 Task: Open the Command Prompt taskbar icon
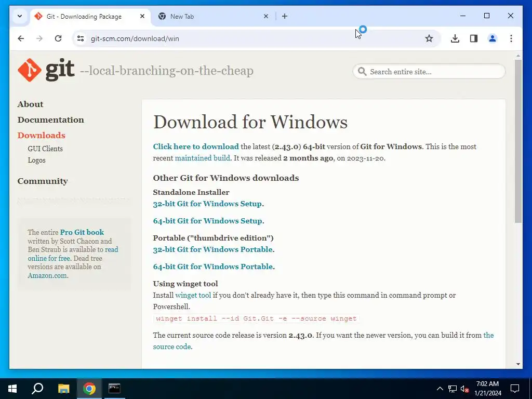pos(114,389)
